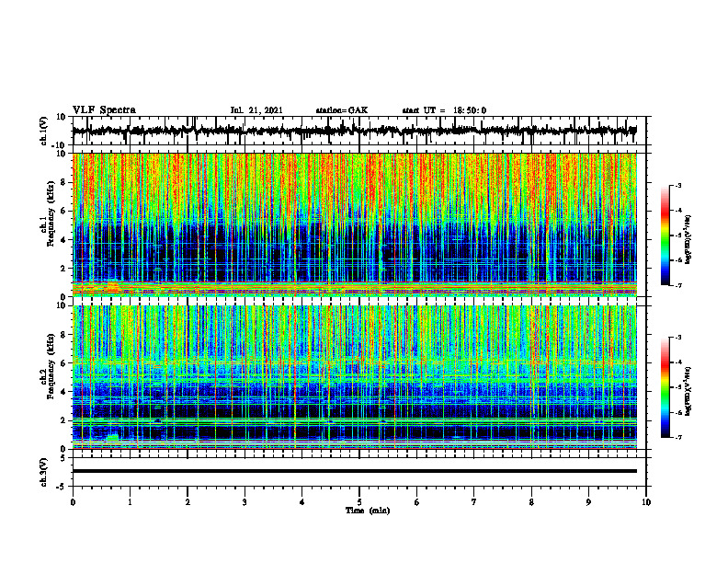Viewport: 728px width, 563px height.
Task: Click time axis tick label "3"
Action: click(245, 502)
